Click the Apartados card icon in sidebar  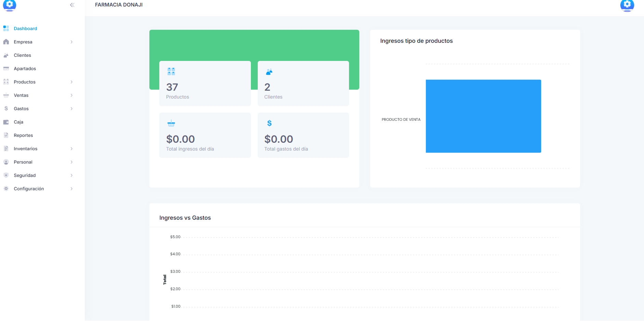pos(6,68)
